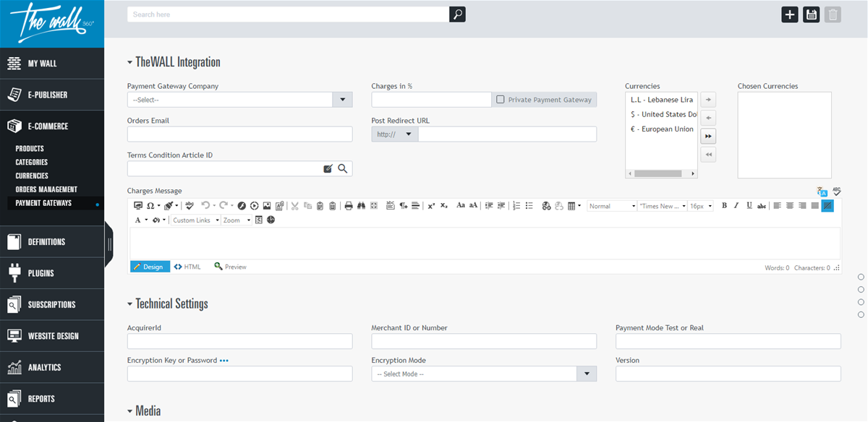
Task: Toggle Bold formatting in the editor
Action: pos(725,206)
